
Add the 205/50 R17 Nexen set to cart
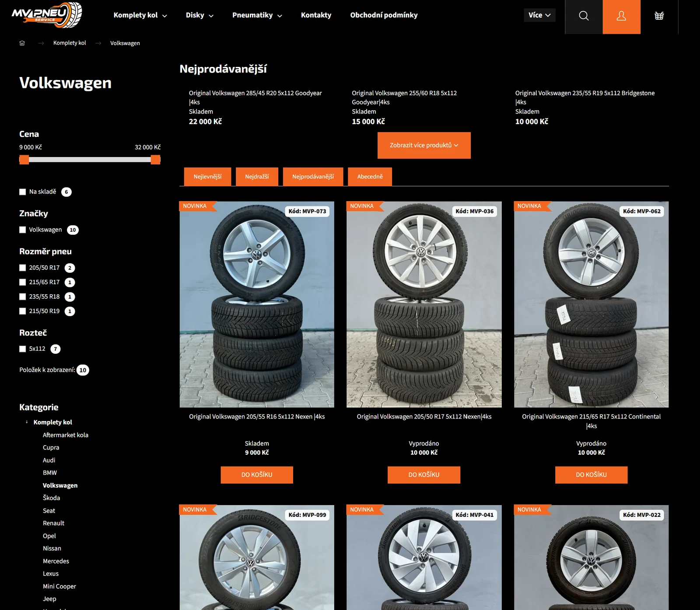pos(424,475)
